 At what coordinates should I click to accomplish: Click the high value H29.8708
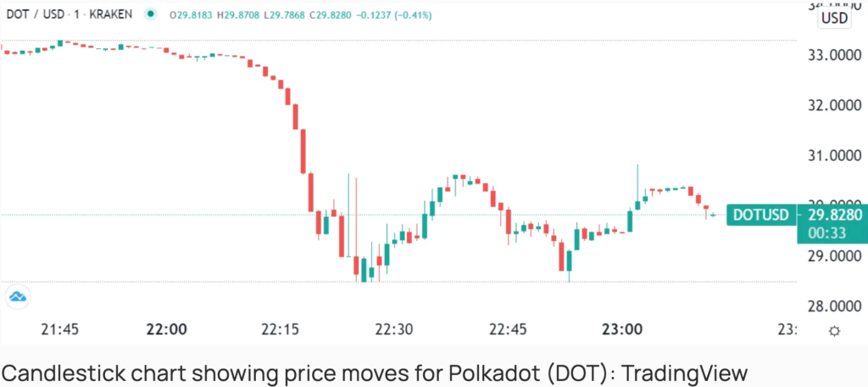click(239, 15)
